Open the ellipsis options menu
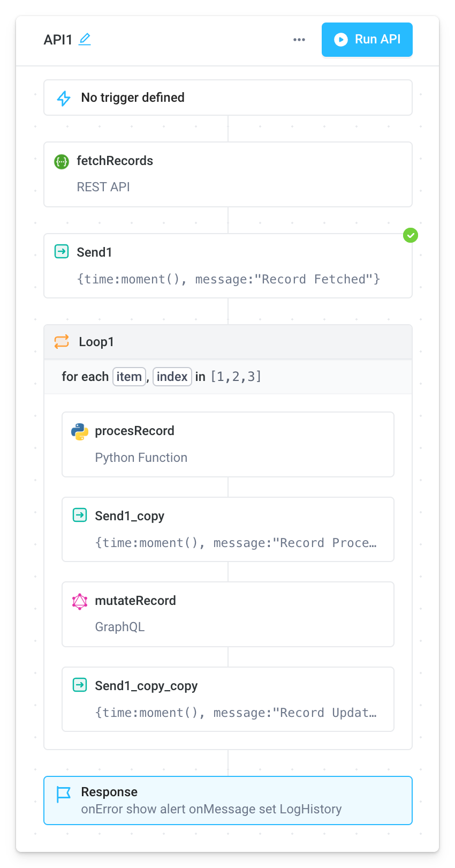The width and height of the screenshot is (455, 868). 299,40
